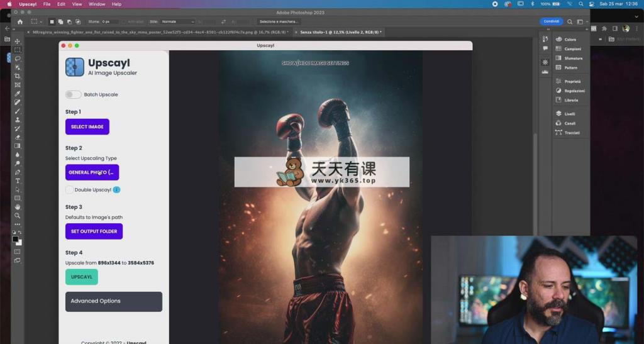644x344 pixels.
Task: Select the Lasso tool
Action: click(17, 58)
